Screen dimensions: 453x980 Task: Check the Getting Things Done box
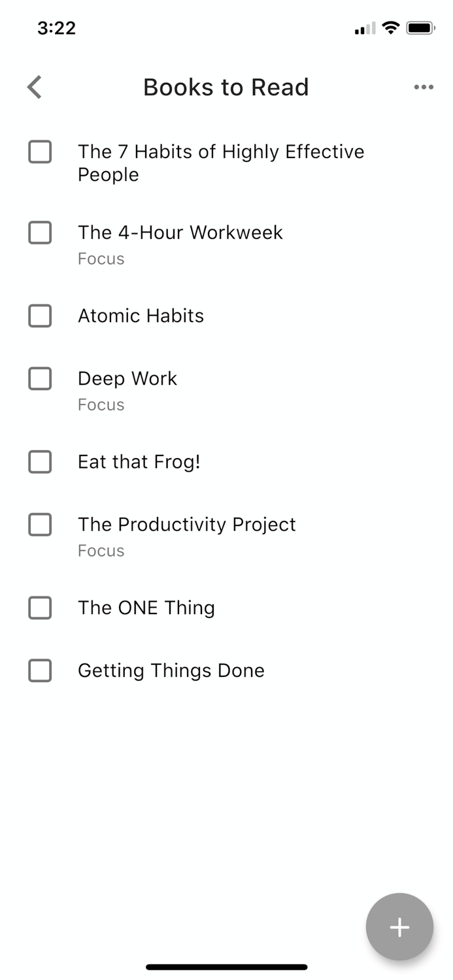coord(40,670)
